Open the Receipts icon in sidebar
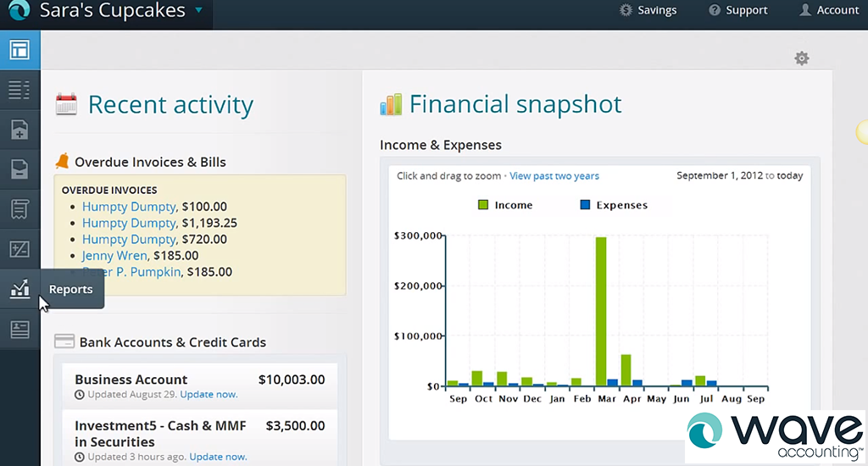The height and width of the screenshot is (466, 868). click(x=19, y=209)
